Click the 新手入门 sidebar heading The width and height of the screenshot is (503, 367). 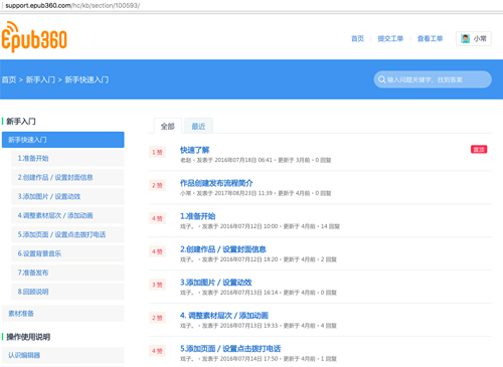[21, 121]
